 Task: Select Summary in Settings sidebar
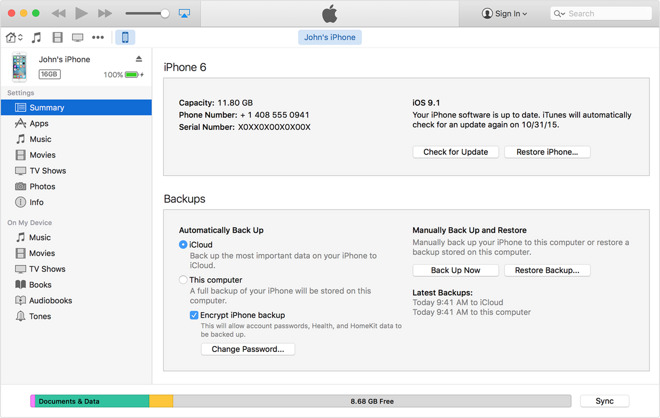[x=76, y=107]
